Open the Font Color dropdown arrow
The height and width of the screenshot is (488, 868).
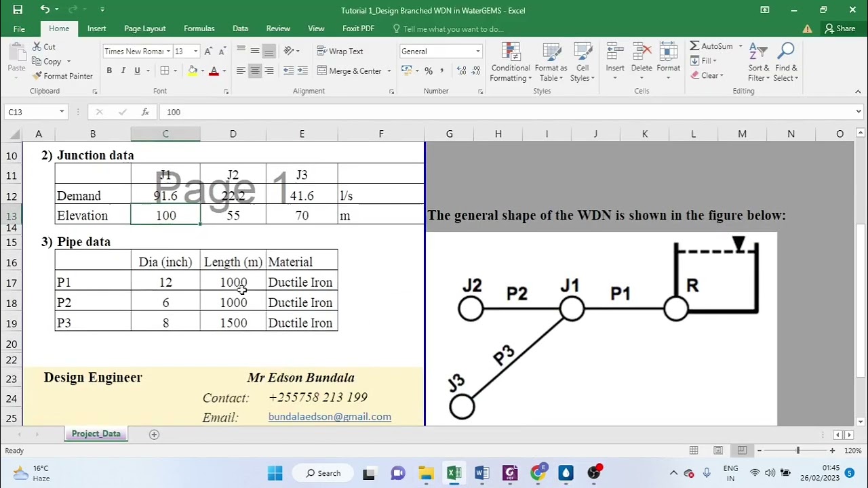point(224,70)
